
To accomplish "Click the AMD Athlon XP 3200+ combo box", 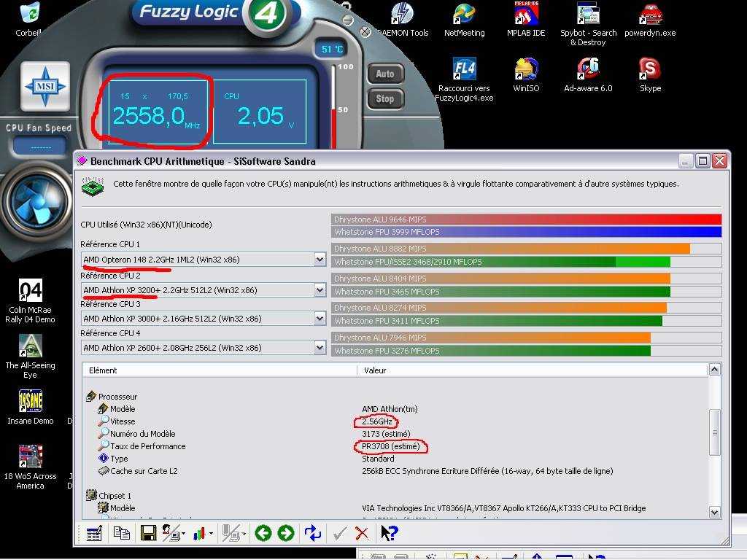I will pos(204,290).
